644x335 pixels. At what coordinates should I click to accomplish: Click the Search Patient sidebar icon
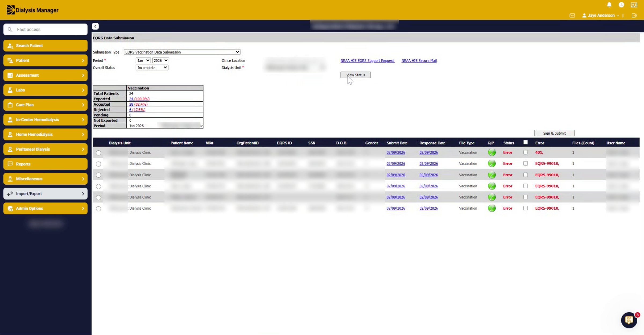click(x=10, y=46)
